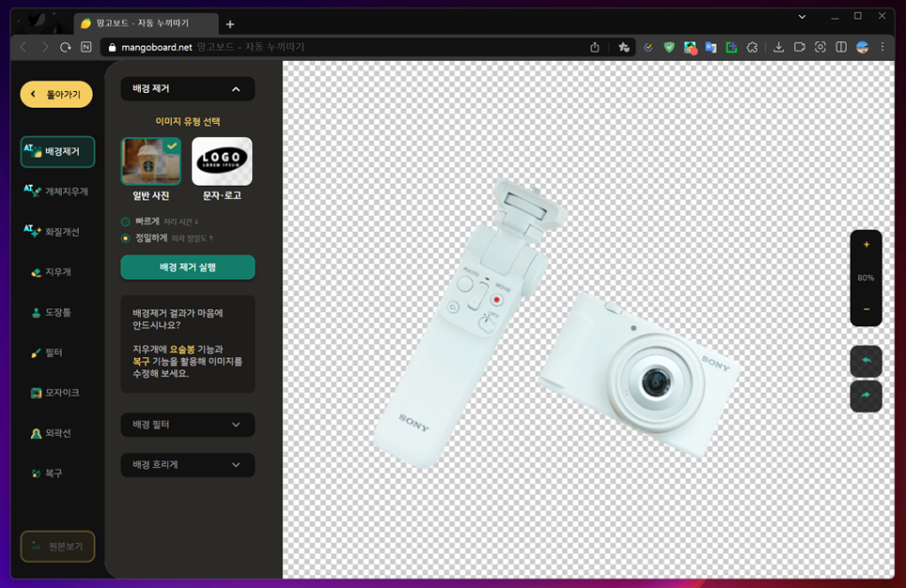Undo with the left arrow button
Viewport: 906px width, 588px height.
[x=866, y=361]
